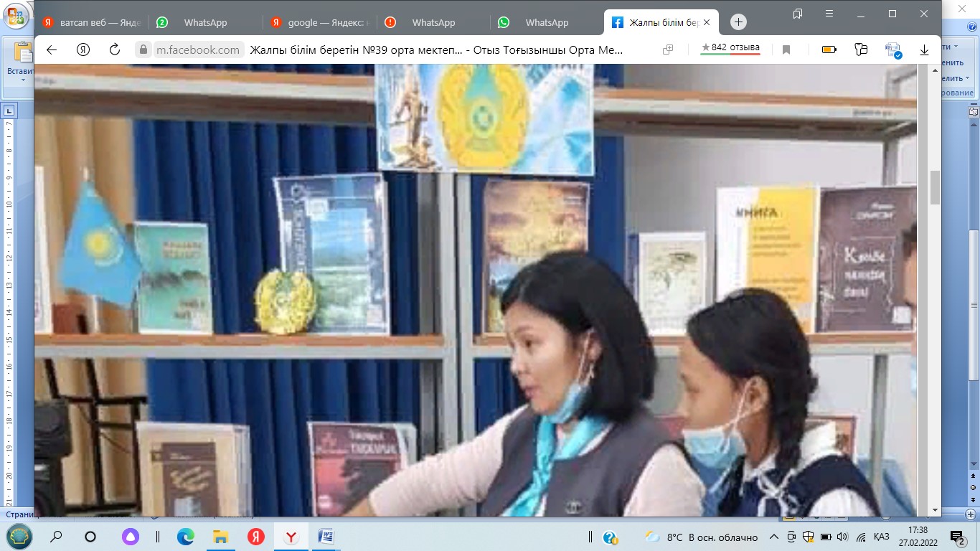The image size is (980, 551).
Task: Bookmark this page with the bookmark icon
Action: [786, 50]
